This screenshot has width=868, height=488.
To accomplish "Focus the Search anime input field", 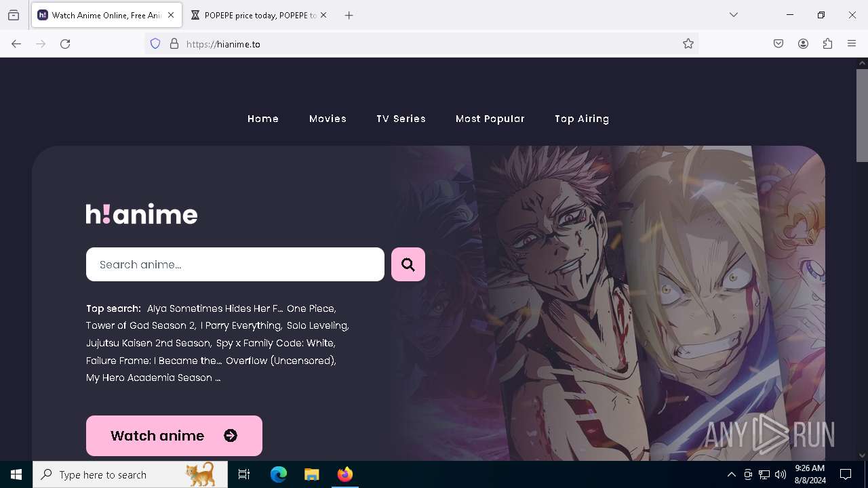I will pyautogui.click(x=235, y=264).
